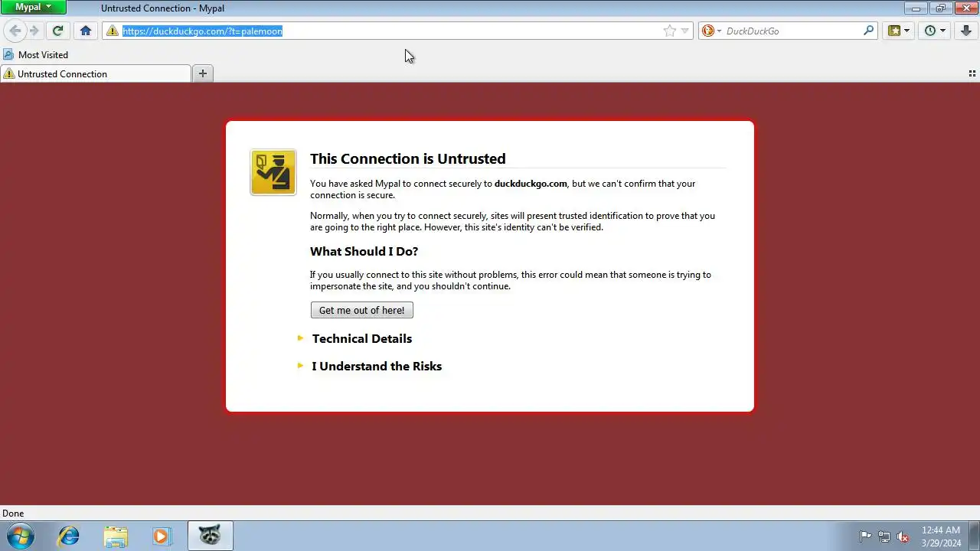The width and height of the screenshot is (980, 551).
Task: Click the warning triangle site identity icon
Action: point(113,31)
